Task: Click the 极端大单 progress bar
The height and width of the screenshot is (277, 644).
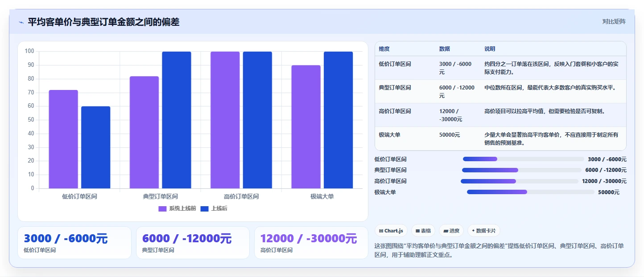Action: point(531,192)
